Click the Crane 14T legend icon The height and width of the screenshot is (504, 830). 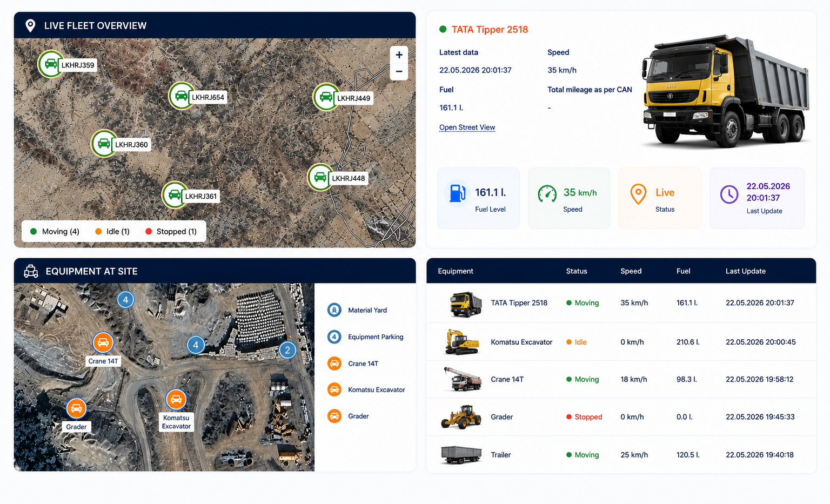point(334,364)
